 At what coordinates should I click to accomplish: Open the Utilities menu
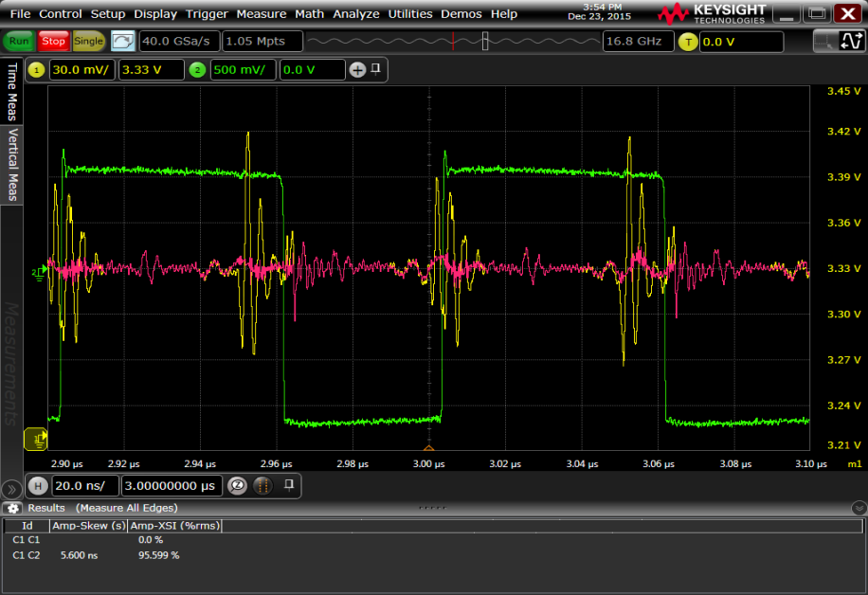(x=409, y=14)
